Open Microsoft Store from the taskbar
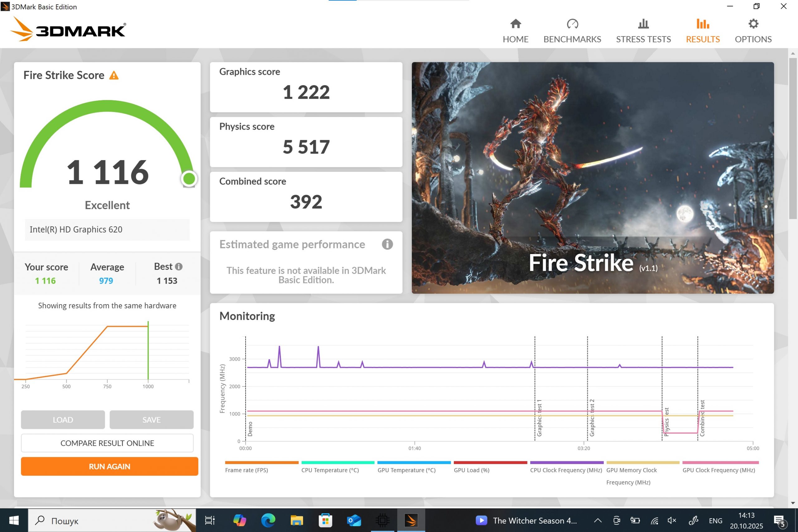Viewport: 798px width, 532px height. 325,520
